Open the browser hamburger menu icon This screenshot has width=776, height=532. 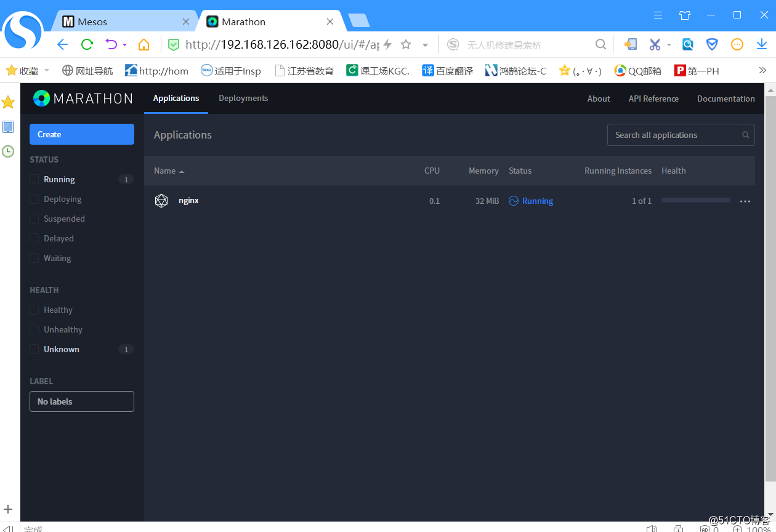point(658,15)
